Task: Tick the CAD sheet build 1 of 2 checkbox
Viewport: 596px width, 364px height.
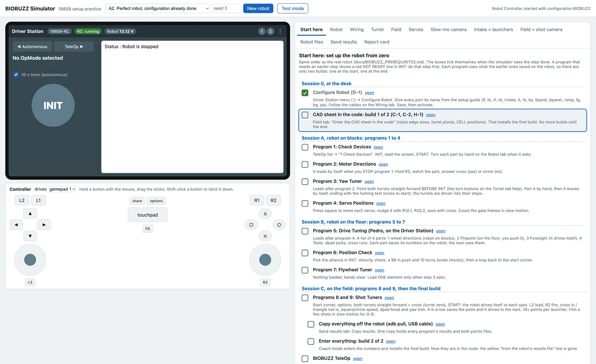Action: click(305, 115)
